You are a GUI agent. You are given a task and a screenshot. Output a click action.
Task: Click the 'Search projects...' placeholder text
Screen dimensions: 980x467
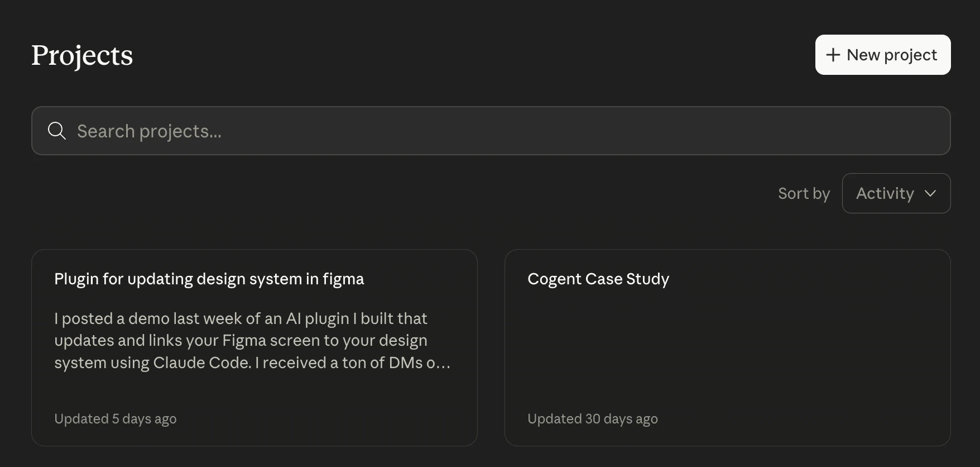click(x=149, y=131)
